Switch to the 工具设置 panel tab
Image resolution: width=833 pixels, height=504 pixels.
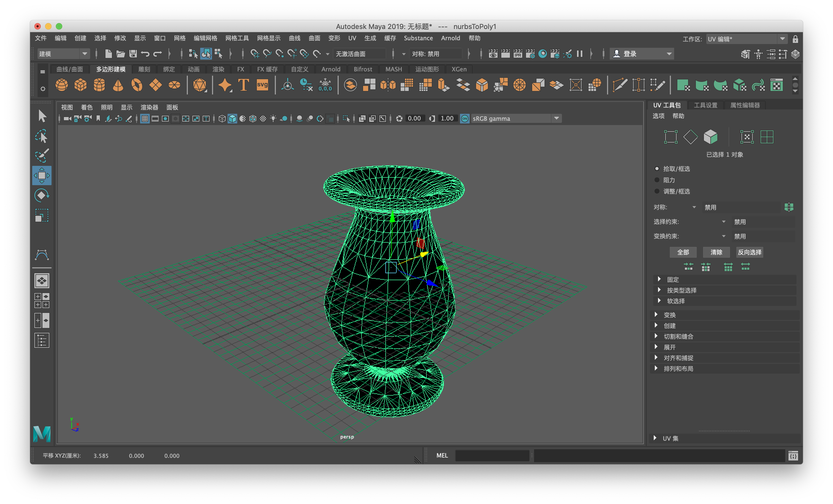705,105
